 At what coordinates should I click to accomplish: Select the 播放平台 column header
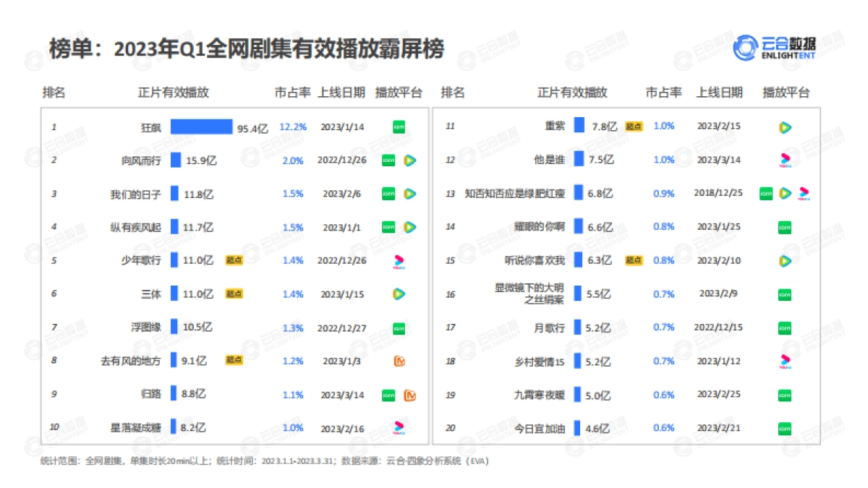coord(398,92)
